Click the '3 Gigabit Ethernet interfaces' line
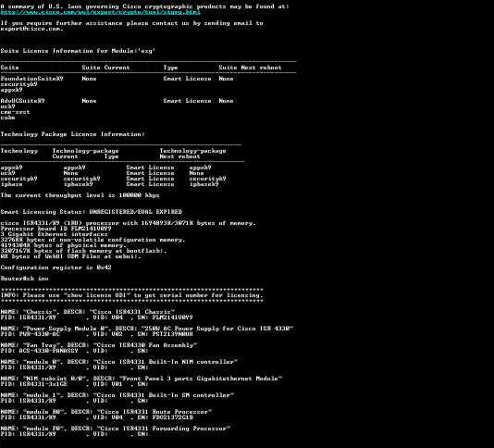494x448 pixels. point(55,234)
